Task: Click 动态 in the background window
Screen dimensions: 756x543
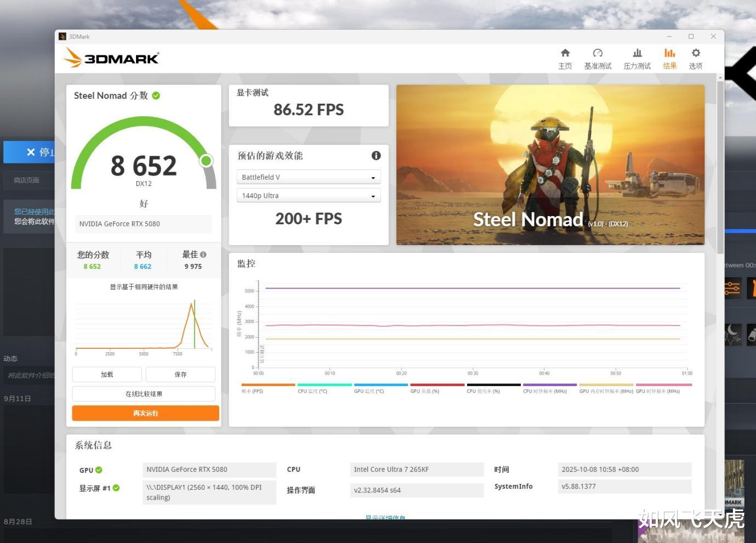Action: coord(10,359)
